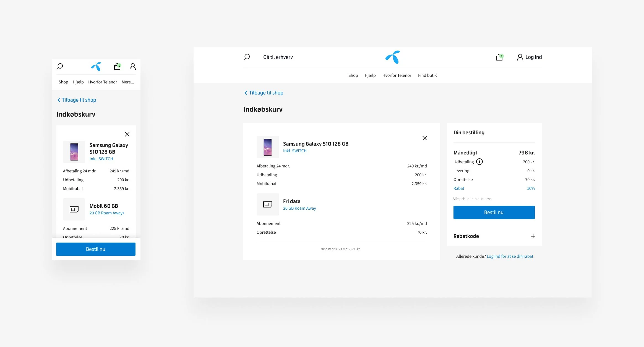Go back via desktop Tilbage til shop link
This screenshot has height=347, width=644.
click(264, 93)
